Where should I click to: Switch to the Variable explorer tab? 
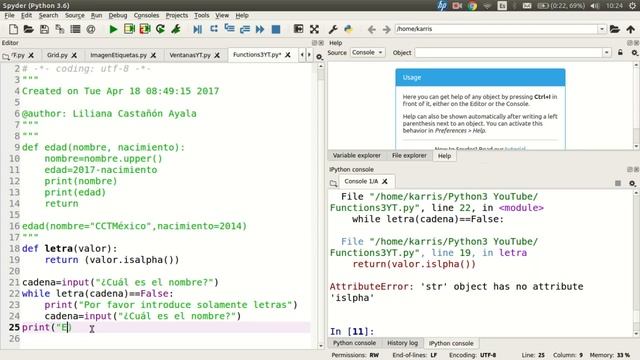[x=356, y=156]
